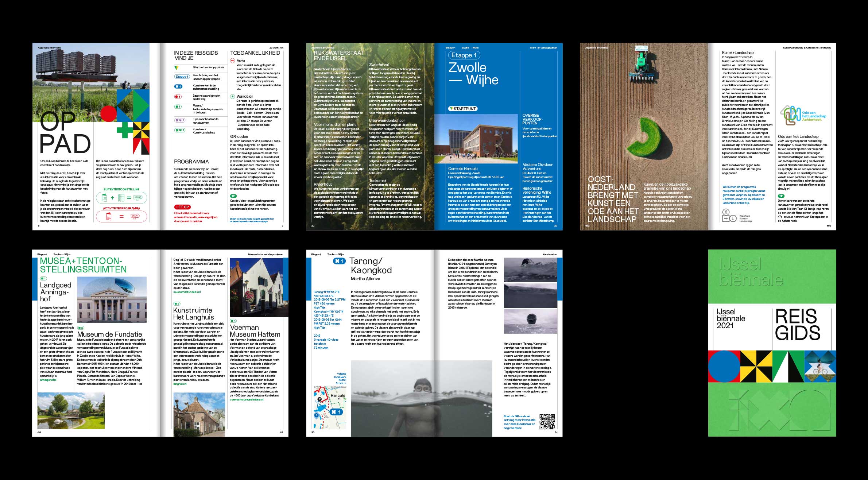Click the Etappe 1 pill above Zwolle — Wijhe
Viewport: 868px width, 480px height.
[464, 55]
